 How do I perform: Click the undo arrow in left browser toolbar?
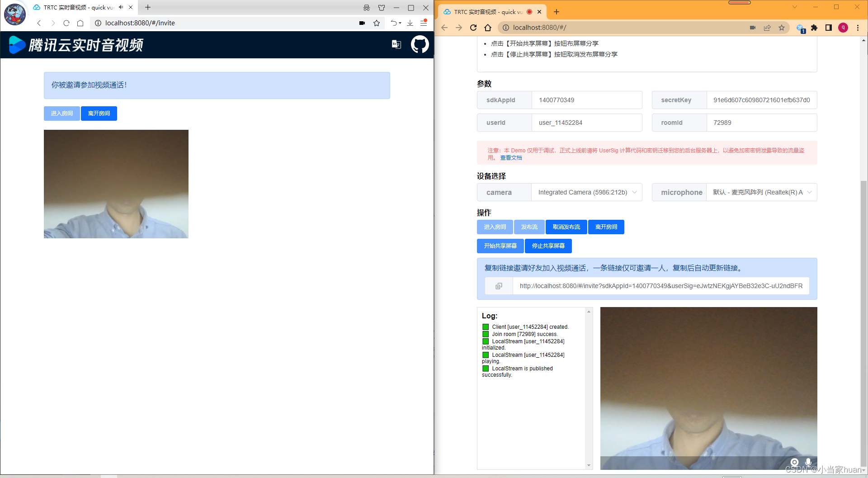[394, 23]
